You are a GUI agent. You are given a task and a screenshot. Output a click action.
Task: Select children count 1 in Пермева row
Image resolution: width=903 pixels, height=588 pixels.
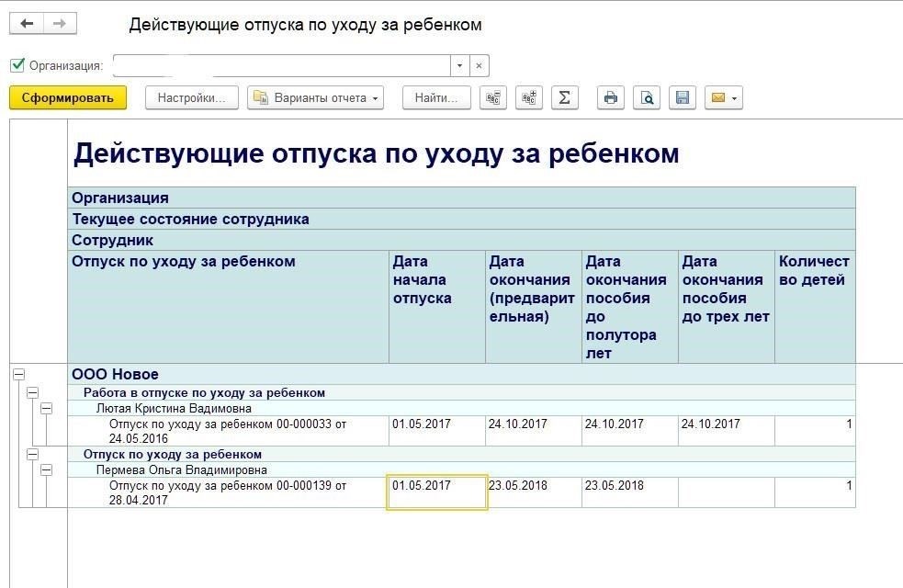pos(815,492)
